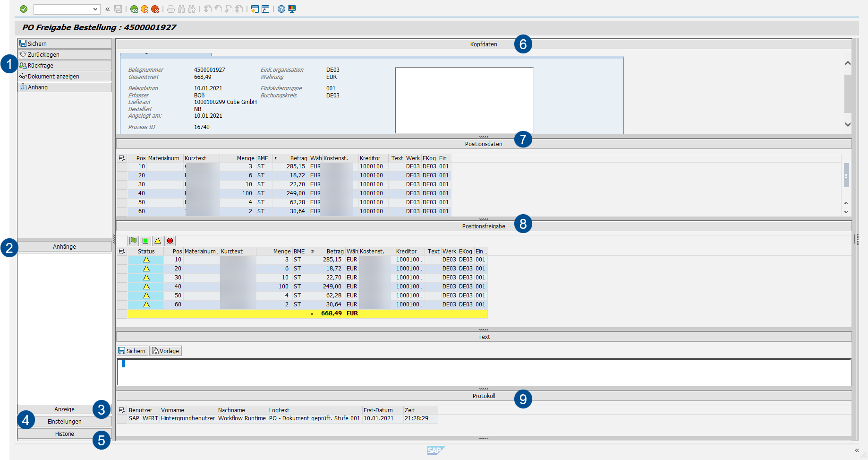Click the red stop rejection icon
Screen dimensions: 868x460
(170, 241)
